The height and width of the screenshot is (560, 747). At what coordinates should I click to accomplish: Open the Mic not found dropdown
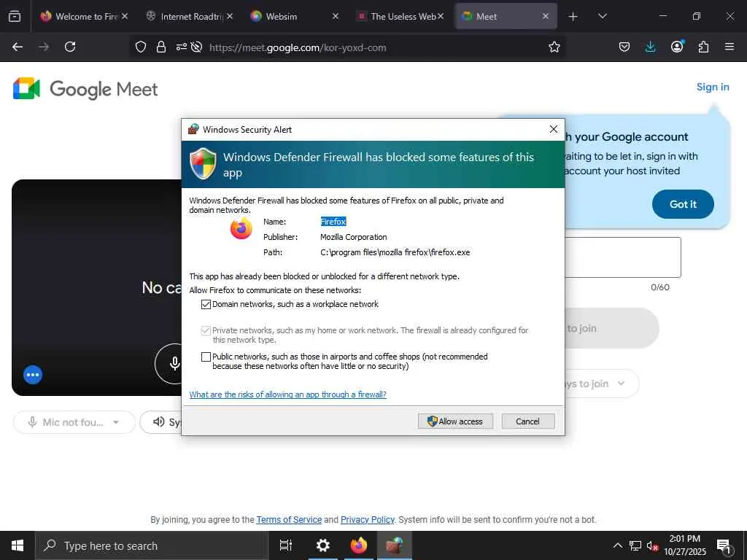(74, 422)
